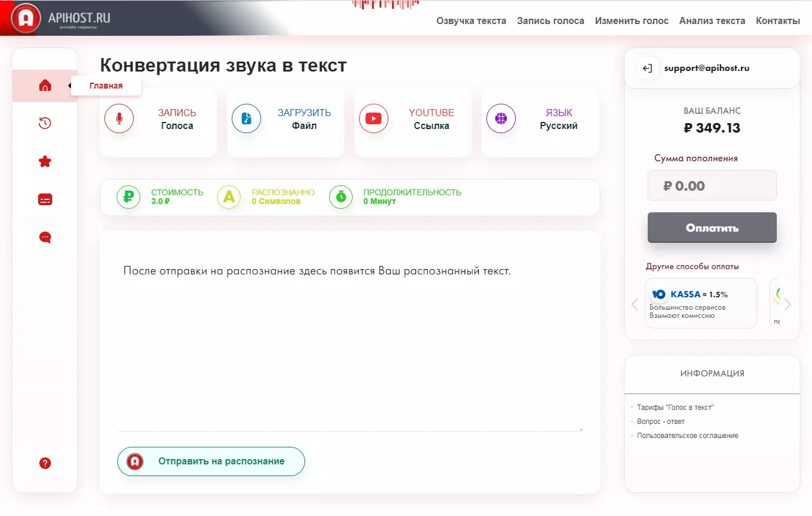
Task: Open the history clock sidebar icon
Action: click(45, 123)
